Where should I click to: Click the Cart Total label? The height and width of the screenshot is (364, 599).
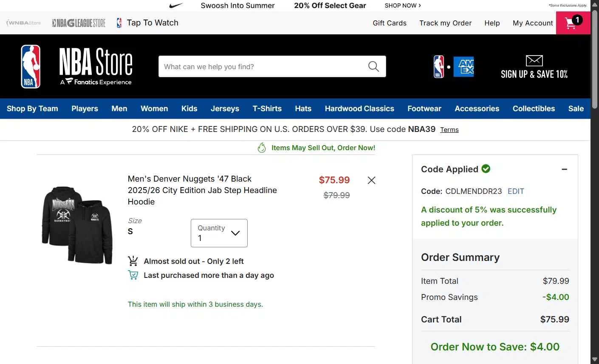(x=441, y=319)
